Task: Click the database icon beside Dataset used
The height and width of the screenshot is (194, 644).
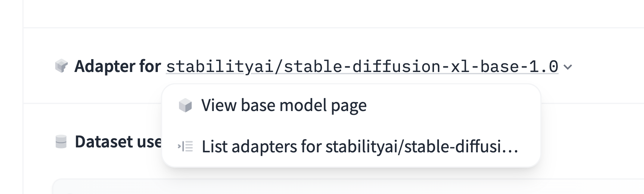Action: 61,142
